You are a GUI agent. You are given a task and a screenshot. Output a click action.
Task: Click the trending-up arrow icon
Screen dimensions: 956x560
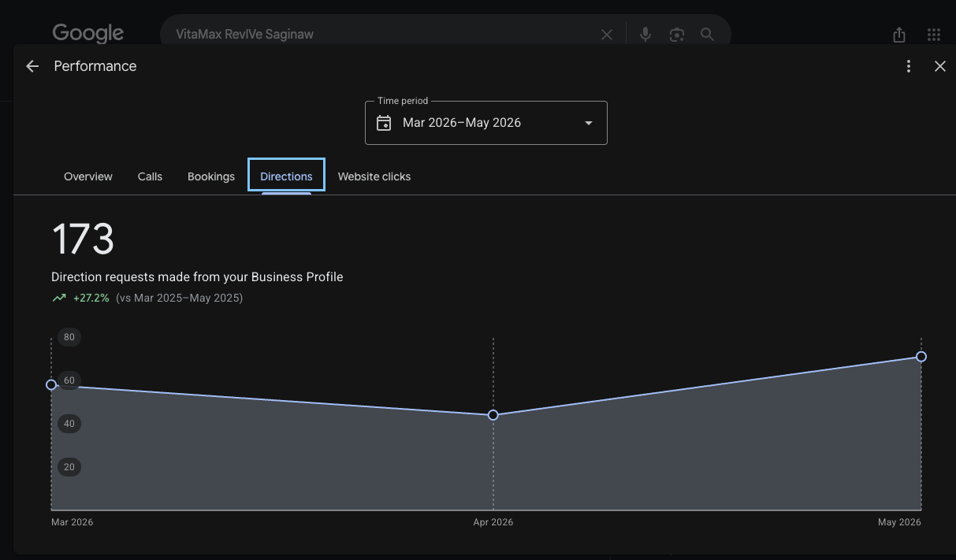point(59,299)
